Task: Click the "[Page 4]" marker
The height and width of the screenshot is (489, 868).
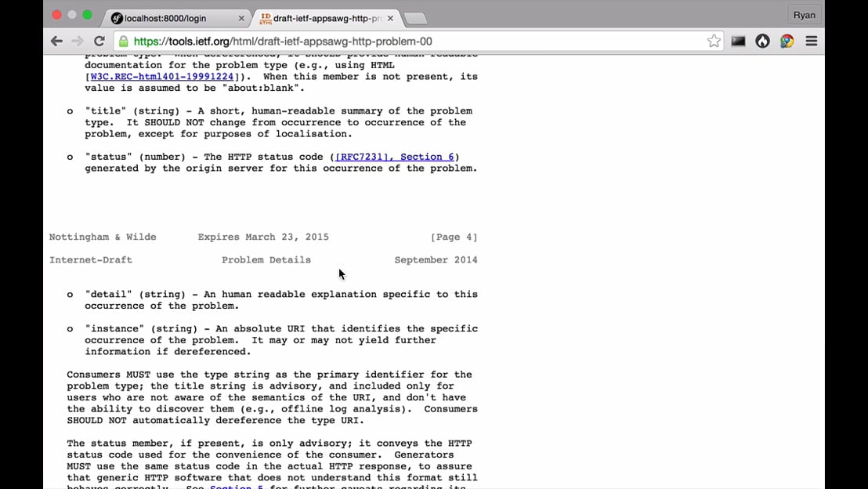Action: (454, 237)
